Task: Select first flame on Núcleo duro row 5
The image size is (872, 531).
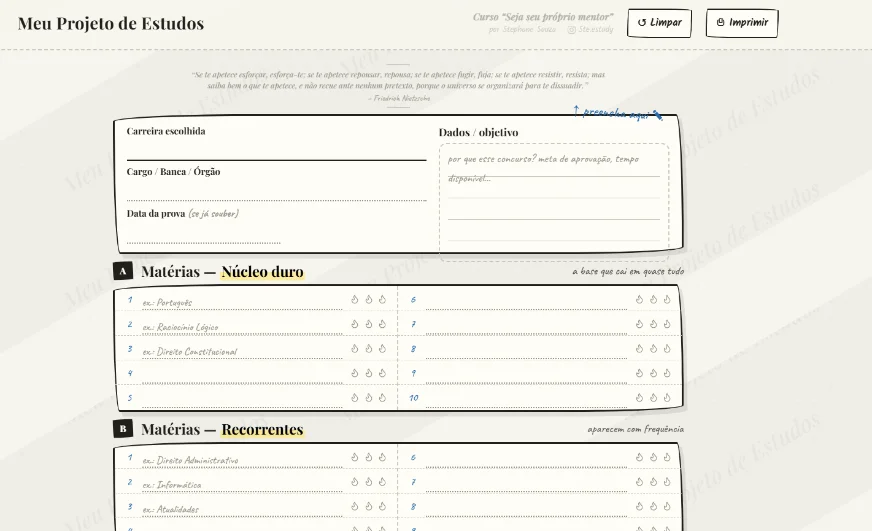Action: click(355, 398)
